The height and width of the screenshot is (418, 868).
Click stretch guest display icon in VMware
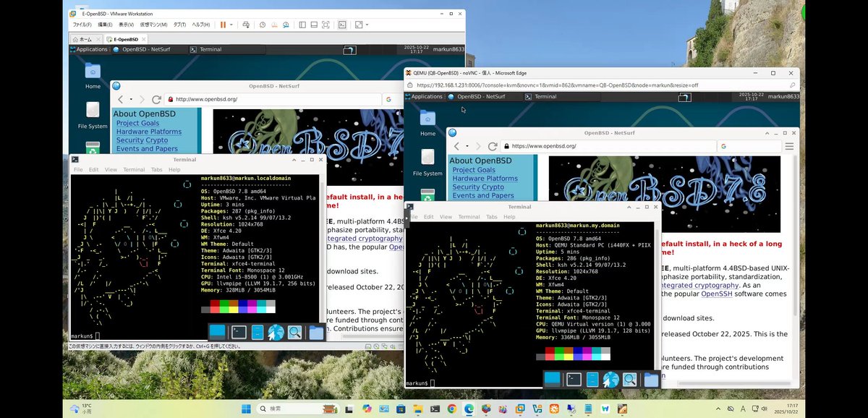pyautogui.click(x=359, y=25)
